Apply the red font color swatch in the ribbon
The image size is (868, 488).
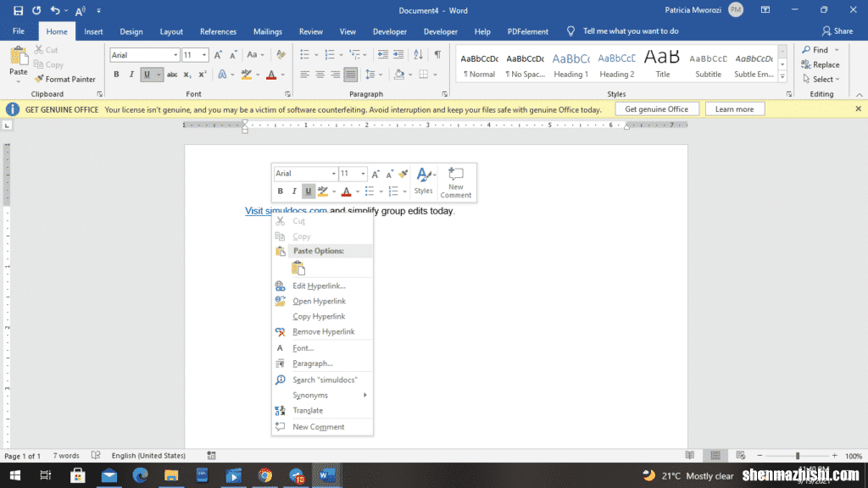[x=271, y=75]
